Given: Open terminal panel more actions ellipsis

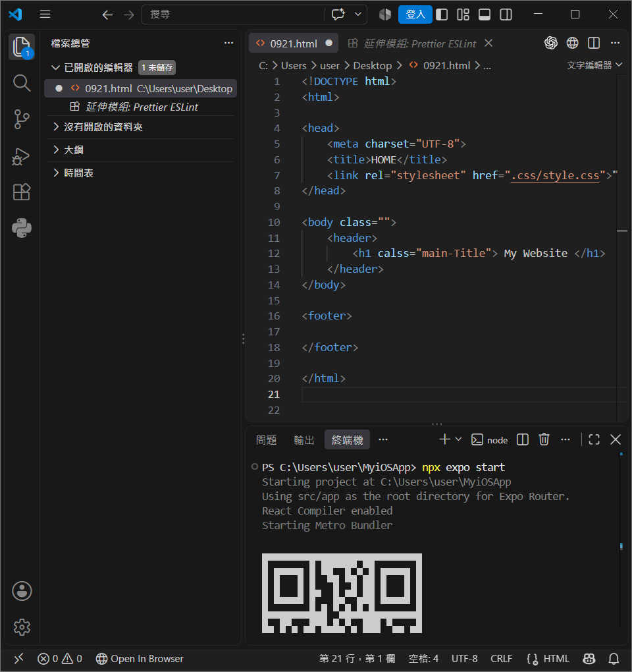Looking at the screenshot, I should coord(566,439).
